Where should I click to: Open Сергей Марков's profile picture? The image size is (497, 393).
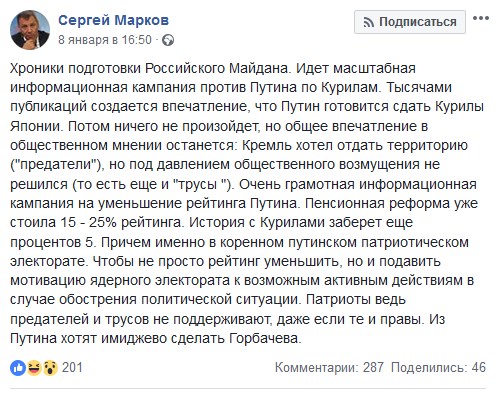(30, 30)
